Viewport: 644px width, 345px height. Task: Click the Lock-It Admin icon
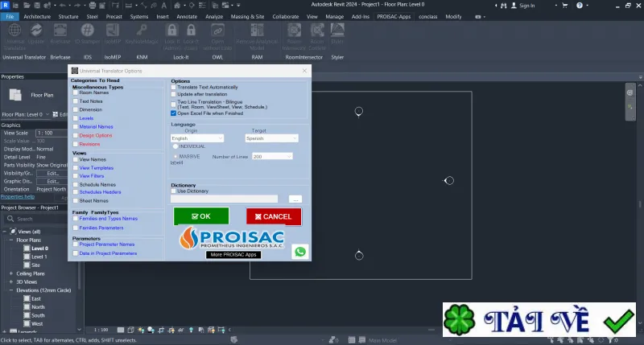pos(171,31)
